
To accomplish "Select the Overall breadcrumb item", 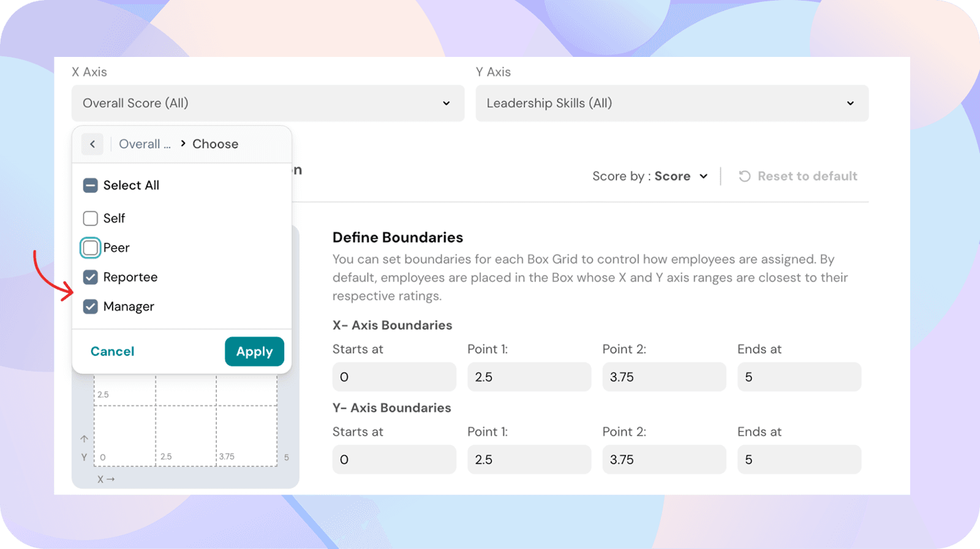I will click(145, 144).
